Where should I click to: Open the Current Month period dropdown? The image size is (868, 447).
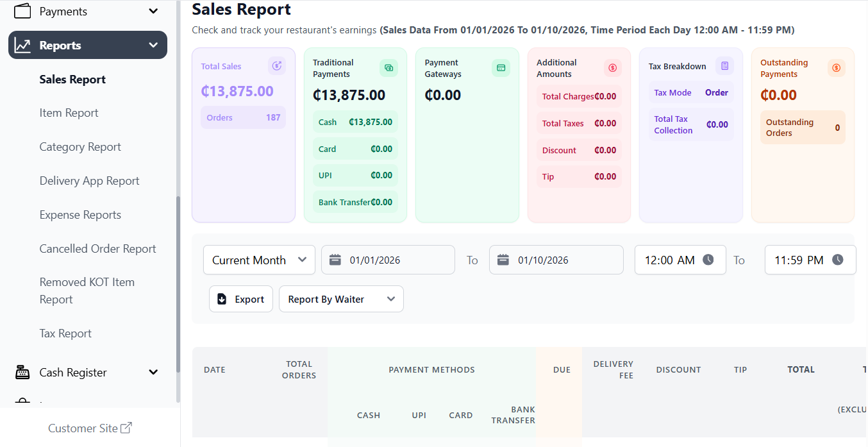[259, 260]
